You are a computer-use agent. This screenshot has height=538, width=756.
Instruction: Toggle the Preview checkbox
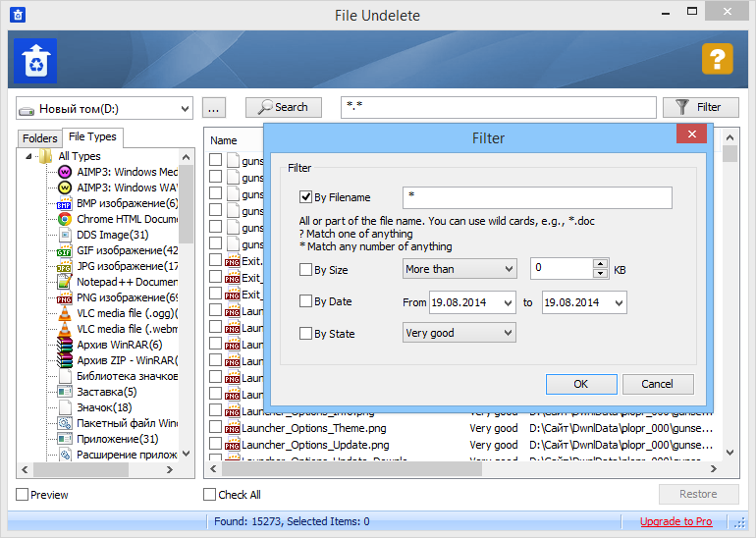23,494
